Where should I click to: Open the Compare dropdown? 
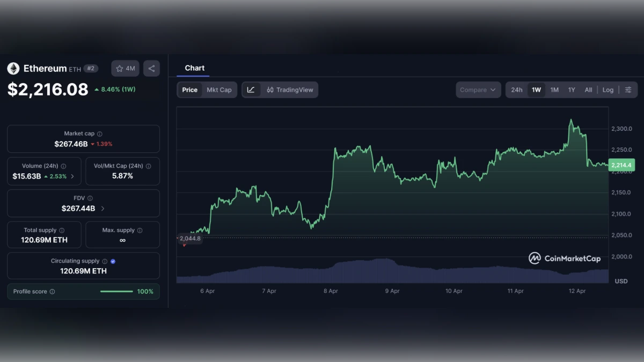(x=477, y=90)
